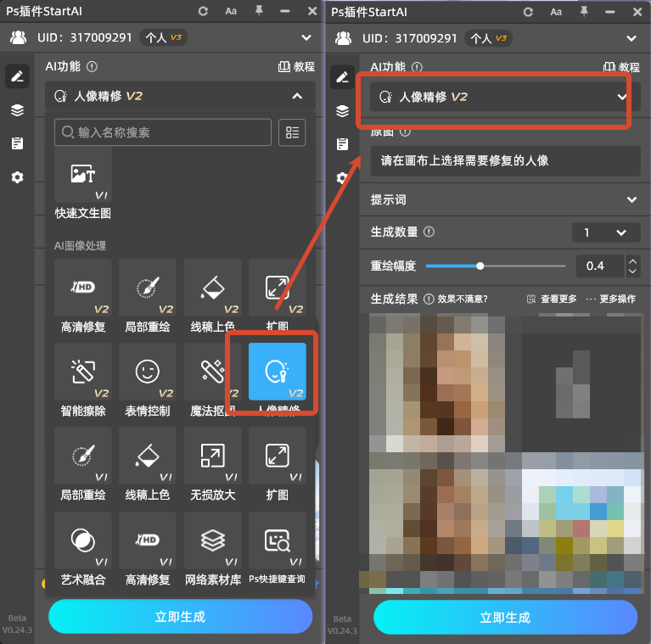The height and width of the screenshot is (644, 651).
Task: Click 请在画布上选择需要修复的人像 field
Action: click(x=505, y=160)
